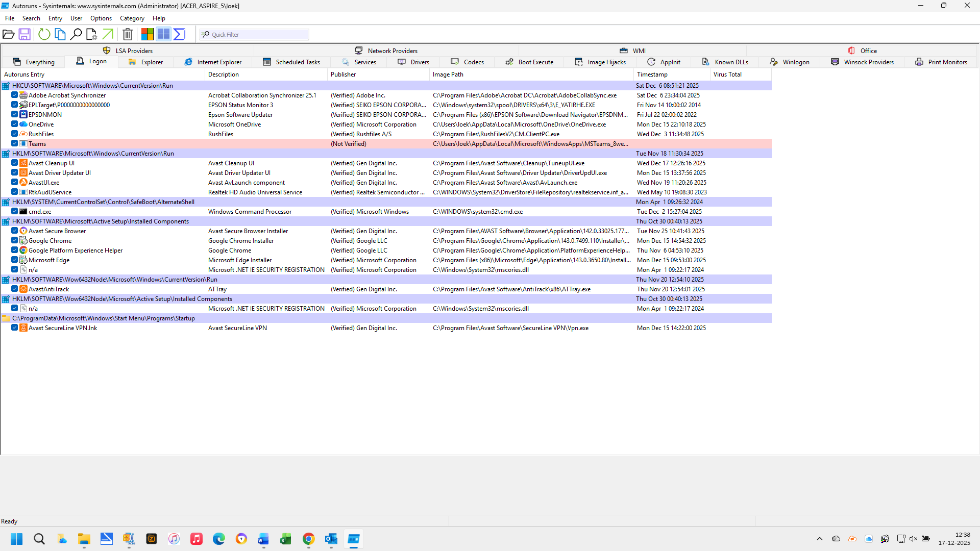Switch to the Everything tab
Image resolution: width=980 pixels, height=551 pixels.
click(34, 62)
